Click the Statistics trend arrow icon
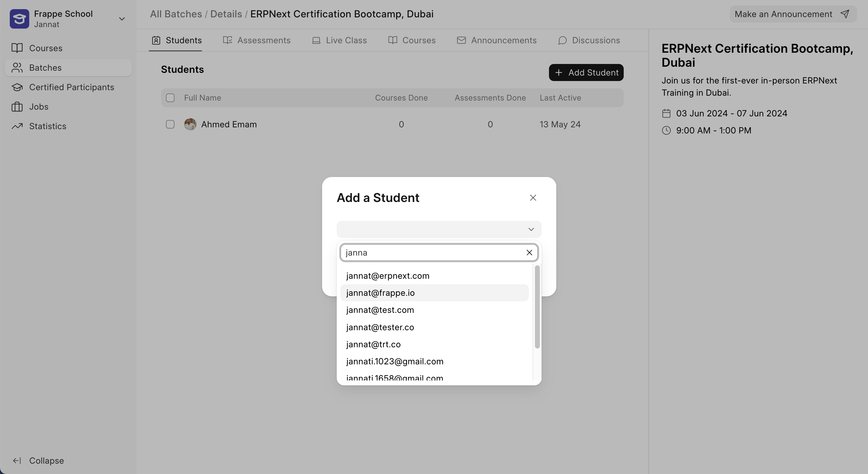 click(x=17, y=126)
